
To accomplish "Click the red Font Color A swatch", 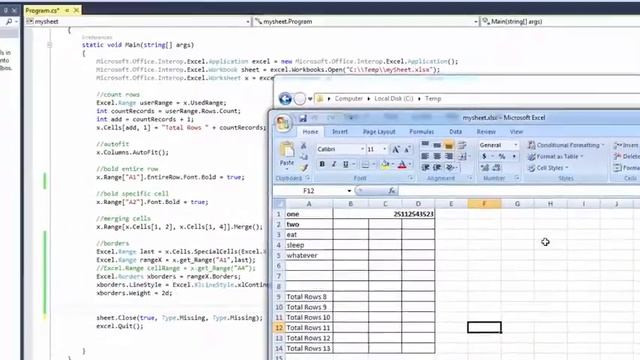I will click(x=402, y=164).
